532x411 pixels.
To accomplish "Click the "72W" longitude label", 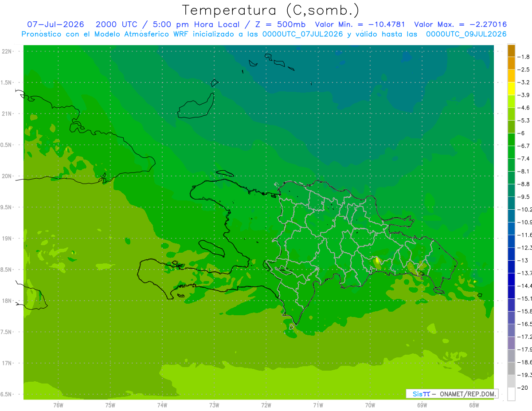I will [x=266, y=405].
